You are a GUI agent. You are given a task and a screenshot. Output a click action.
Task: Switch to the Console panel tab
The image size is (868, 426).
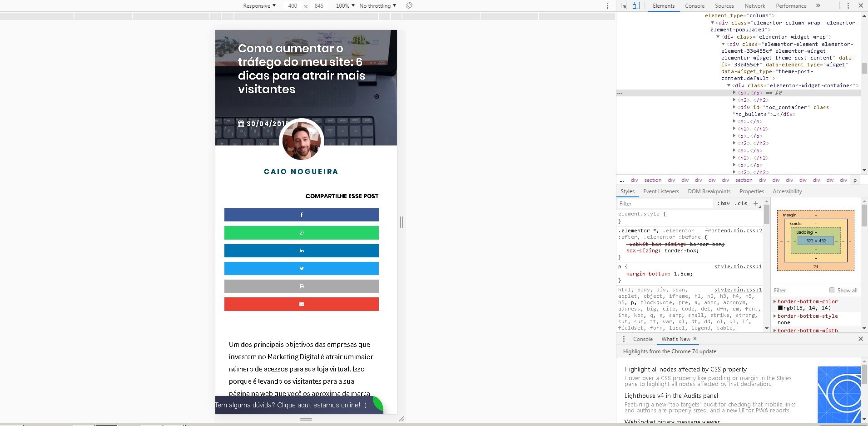[x=695, y=6]
